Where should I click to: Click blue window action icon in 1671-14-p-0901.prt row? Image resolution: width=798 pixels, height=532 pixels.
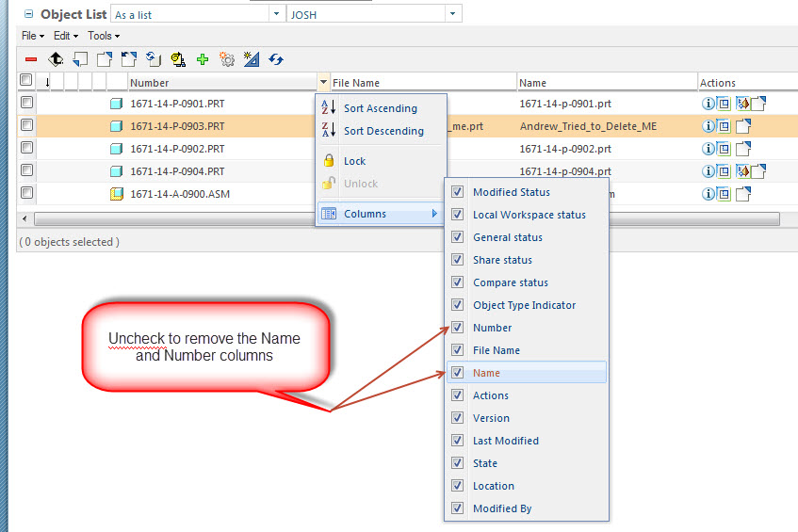tap(724, 104)
